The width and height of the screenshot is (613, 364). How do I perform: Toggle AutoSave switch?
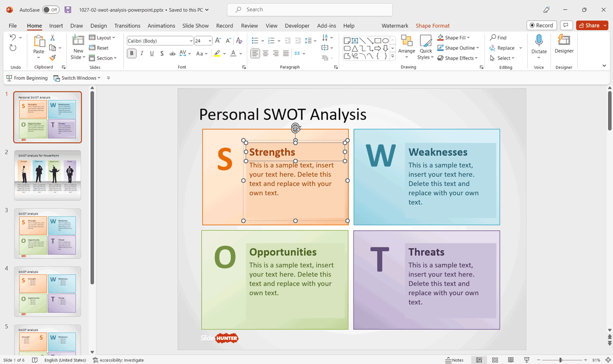pyautogui.click(x=51, y=10)
